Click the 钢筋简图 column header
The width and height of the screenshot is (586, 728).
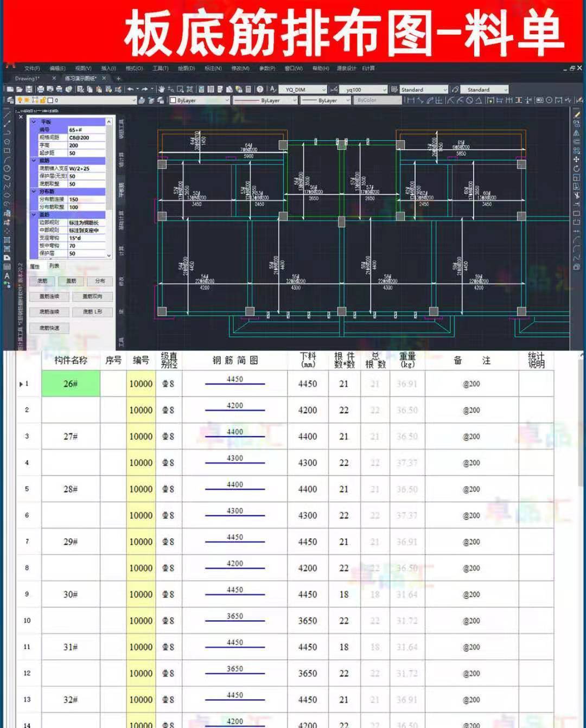(x=235, y=360)
